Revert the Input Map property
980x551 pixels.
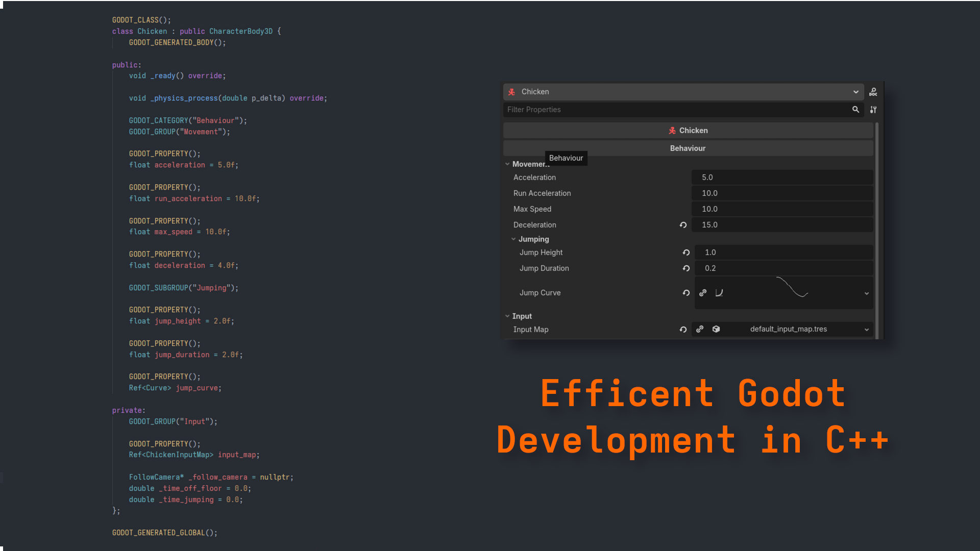pos(683,329)
